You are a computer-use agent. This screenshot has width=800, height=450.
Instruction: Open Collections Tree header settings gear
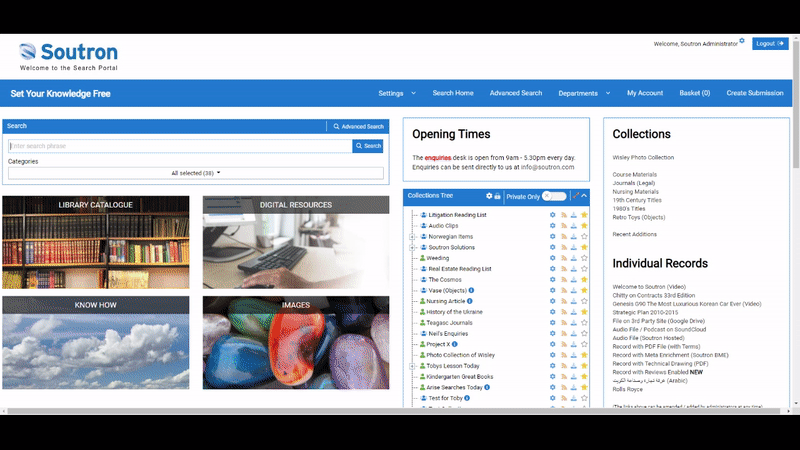(489, 196)
